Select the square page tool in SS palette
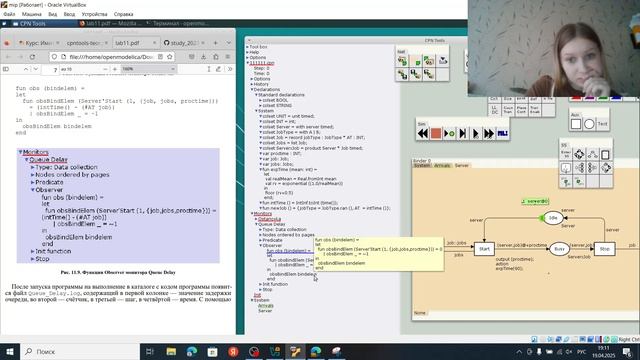 click(606, 154)
